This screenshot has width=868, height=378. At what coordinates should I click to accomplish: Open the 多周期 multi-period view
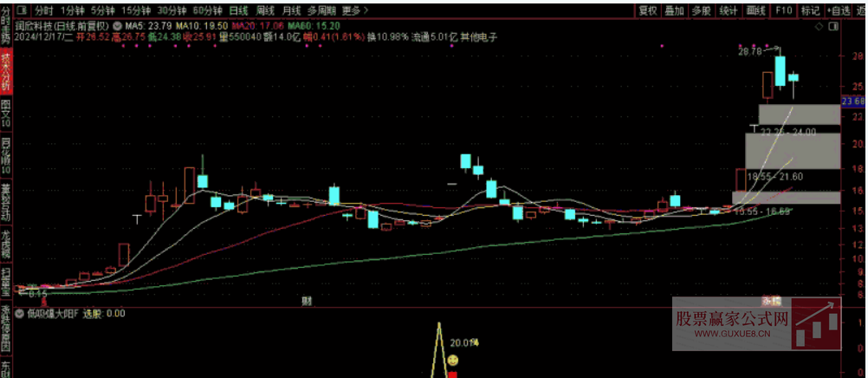(321, 10)
